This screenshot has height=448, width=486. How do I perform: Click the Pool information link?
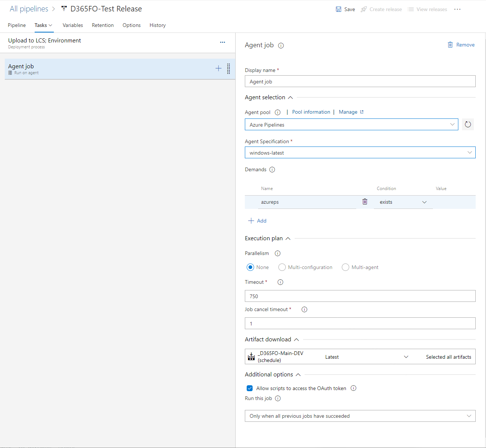point(311,112)
